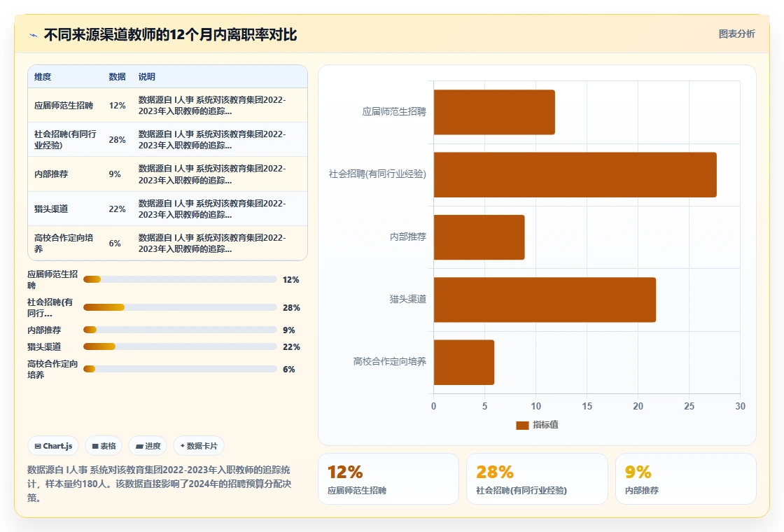Image resolution: width=784 pixels, height=532 pixels.
Task: Select the 猎头渠道 table row name
Action: (51, 209)
